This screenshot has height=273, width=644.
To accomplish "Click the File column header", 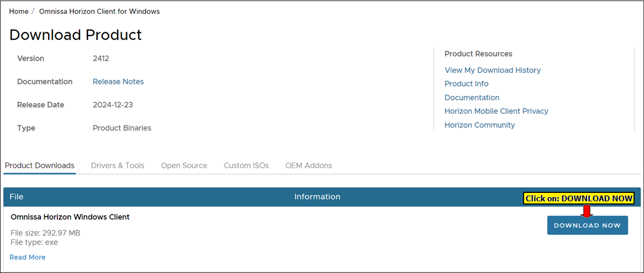I will [16, 197].
